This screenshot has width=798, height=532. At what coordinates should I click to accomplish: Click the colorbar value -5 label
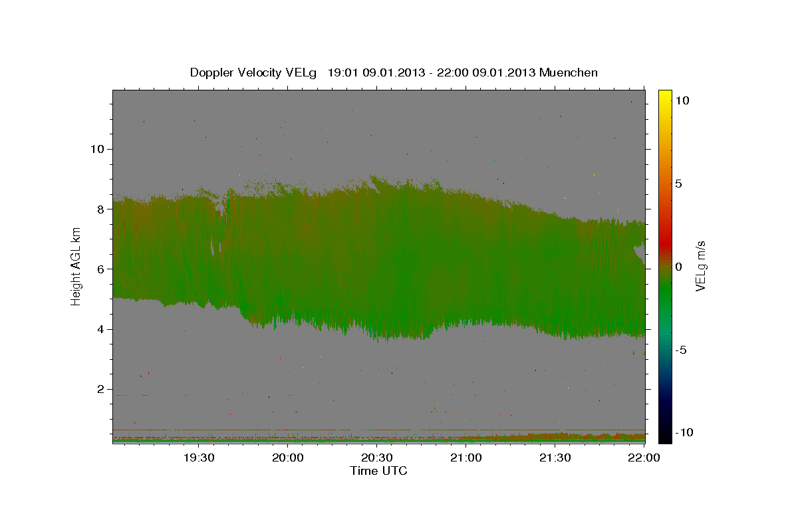pos(682,349)
